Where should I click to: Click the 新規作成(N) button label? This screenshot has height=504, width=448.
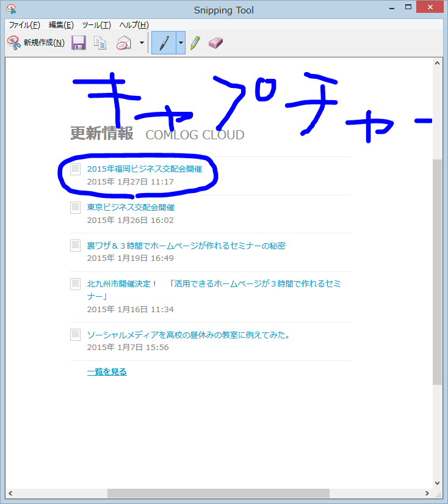pyautogui.click(x=44, y=43)
